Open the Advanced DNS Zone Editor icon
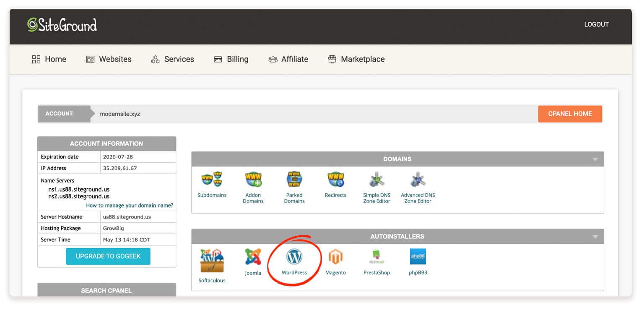Viewport: 644px width, 309px height. point(418,179)
